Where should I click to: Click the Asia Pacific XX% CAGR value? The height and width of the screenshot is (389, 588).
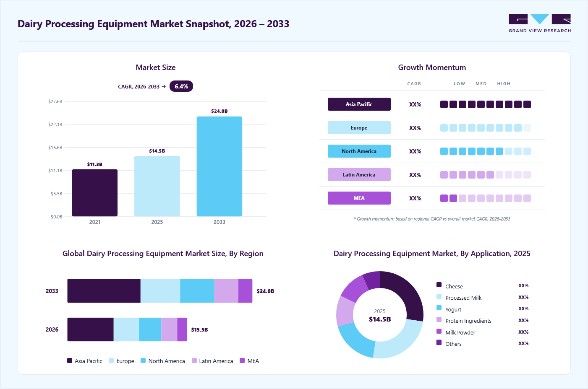(415, 104)
